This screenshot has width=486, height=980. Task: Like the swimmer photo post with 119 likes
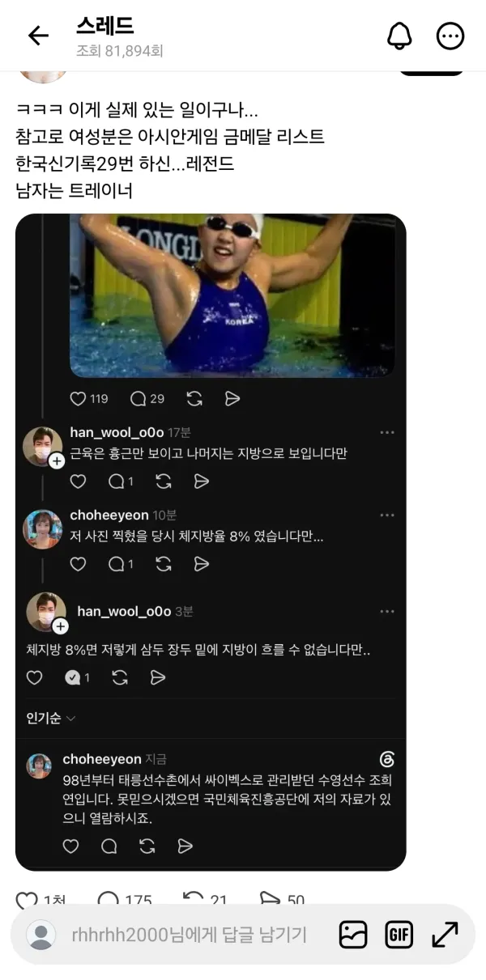click(x=78, y=398)
